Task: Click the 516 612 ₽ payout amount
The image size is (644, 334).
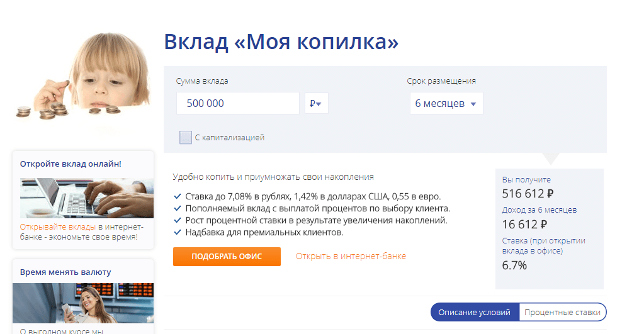Action: tap(528, 194)
